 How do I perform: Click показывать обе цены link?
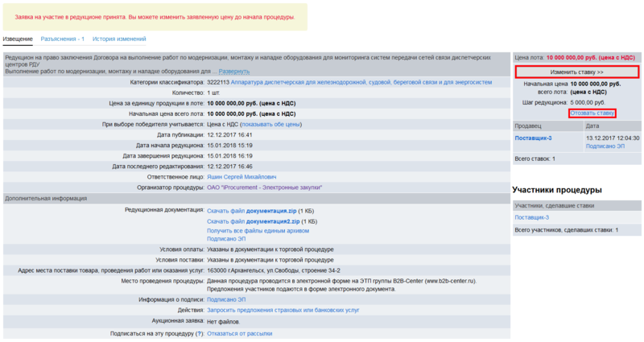tap(270, 124)
